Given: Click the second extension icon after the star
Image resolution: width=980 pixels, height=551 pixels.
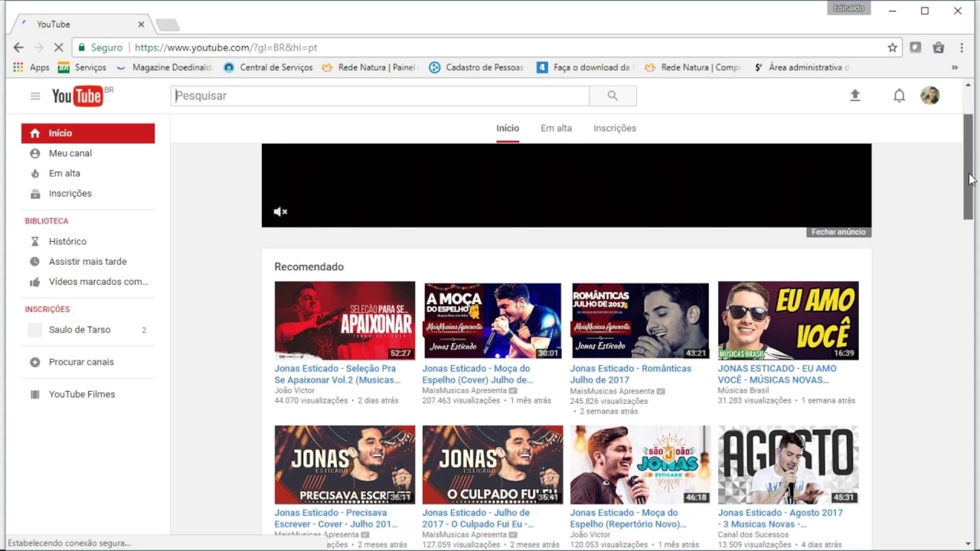Looking at the screenshot, I should pos(939,47).
